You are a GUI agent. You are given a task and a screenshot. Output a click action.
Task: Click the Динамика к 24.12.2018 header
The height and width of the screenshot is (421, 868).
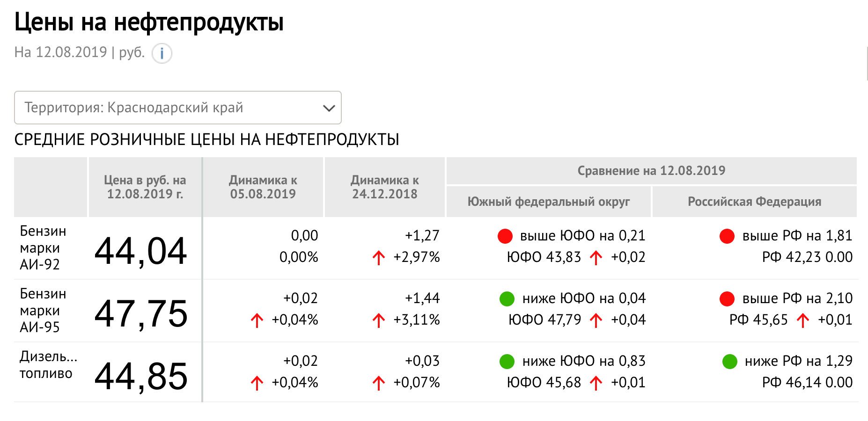pyautogui.click(x=385, y=187)
